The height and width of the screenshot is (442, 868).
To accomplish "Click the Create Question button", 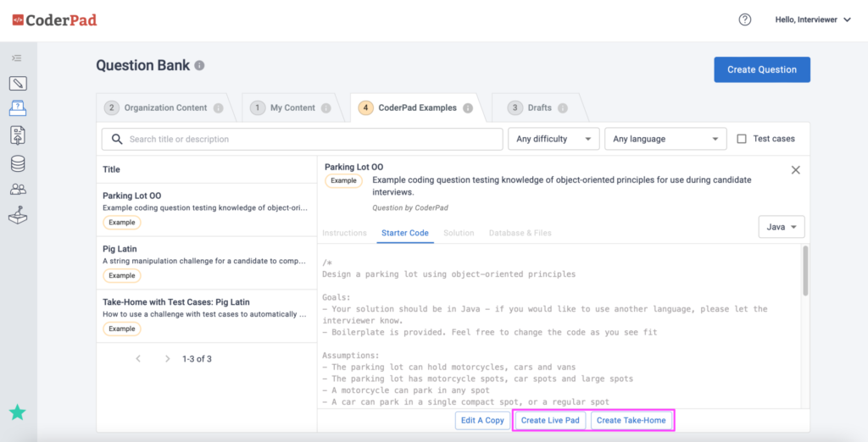I will coord(762,69).
